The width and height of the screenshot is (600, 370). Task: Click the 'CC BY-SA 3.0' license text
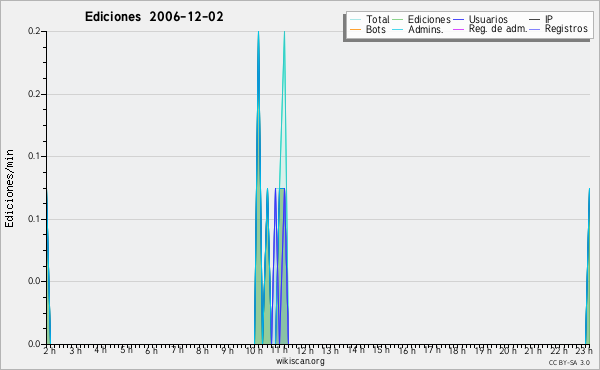point(569,363)
